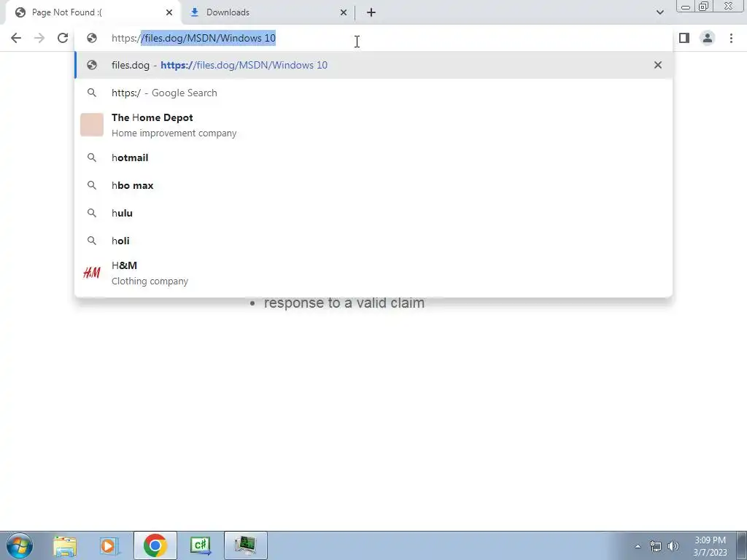Switch to the Page Not Found tab
The image size is (747, 560).
(93, 13)
